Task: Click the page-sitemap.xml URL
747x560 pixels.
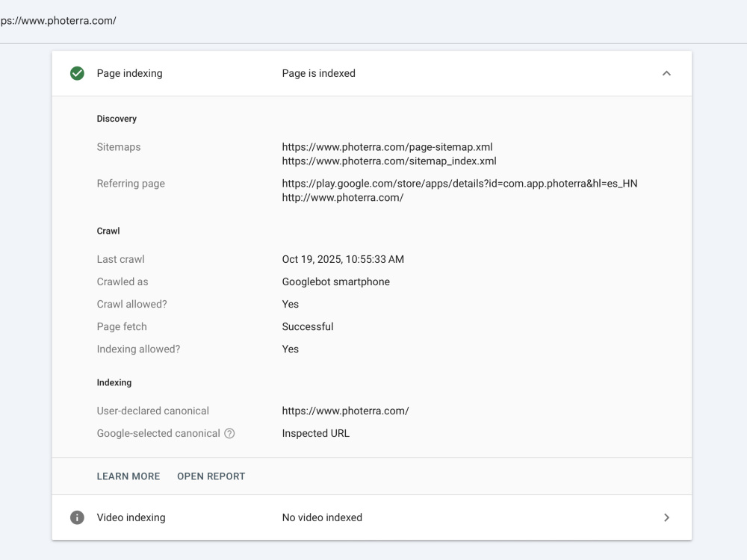Action: click(387, 147)
